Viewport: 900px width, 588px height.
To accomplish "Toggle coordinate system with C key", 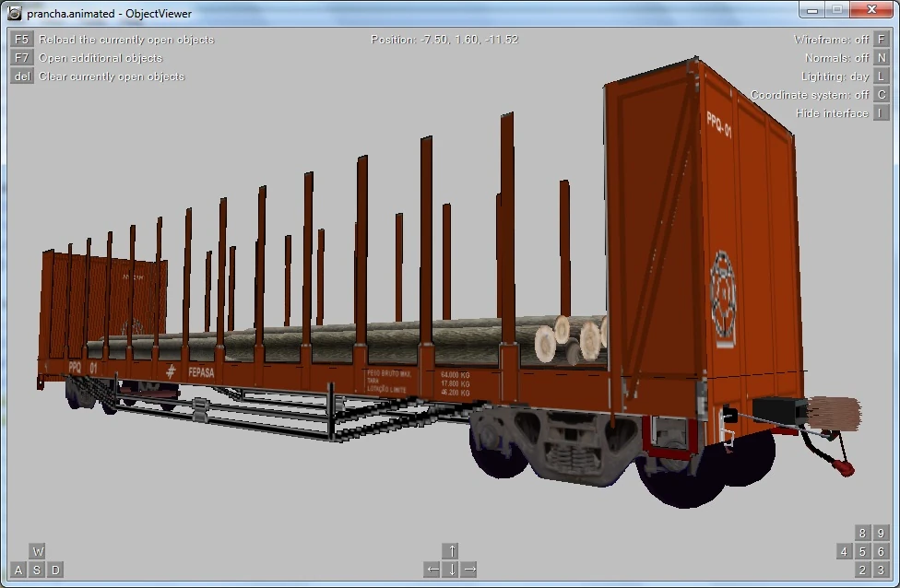I will tap(881, 94).
